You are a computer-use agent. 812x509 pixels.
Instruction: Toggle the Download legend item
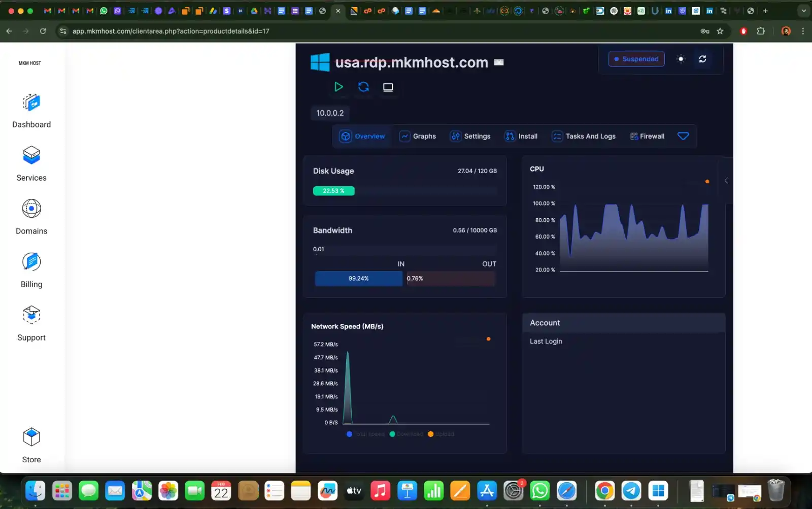coord(406,434)
